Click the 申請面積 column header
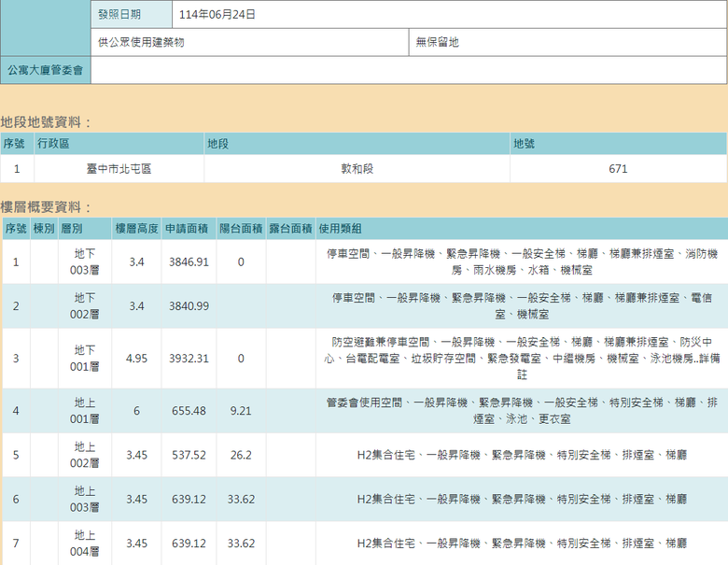 [x=189, y=229]
